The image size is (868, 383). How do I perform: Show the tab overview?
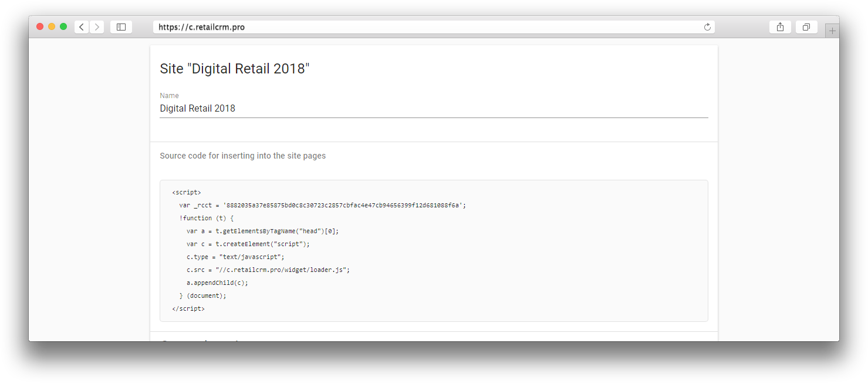pyautogui.click(x=806, y=27)
